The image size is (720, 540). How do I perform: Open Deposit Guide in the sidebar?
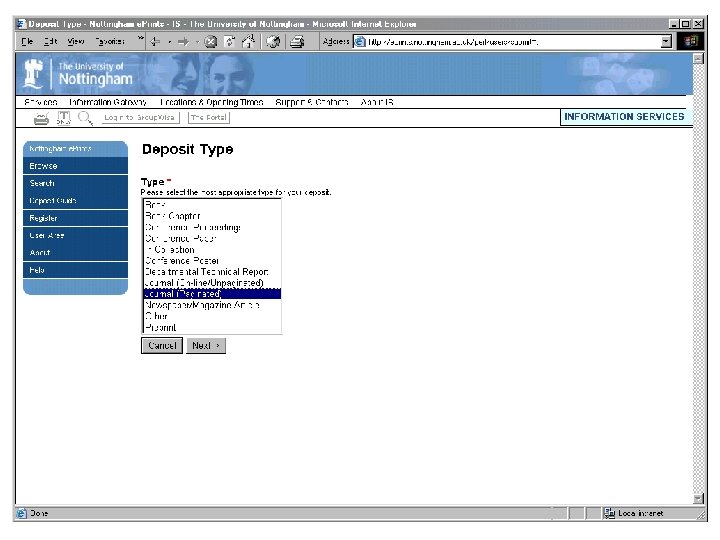pyautogui.click(x=75, y=201)
